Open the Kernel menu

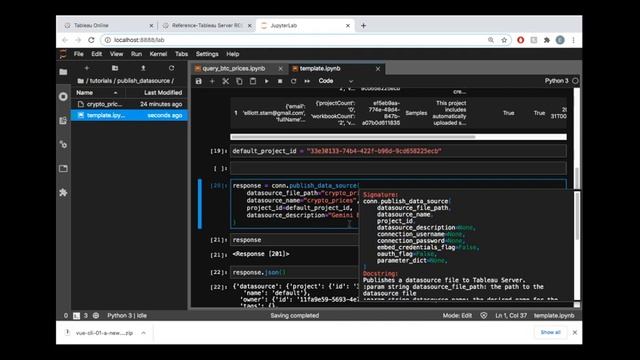[x=158, y=54]
